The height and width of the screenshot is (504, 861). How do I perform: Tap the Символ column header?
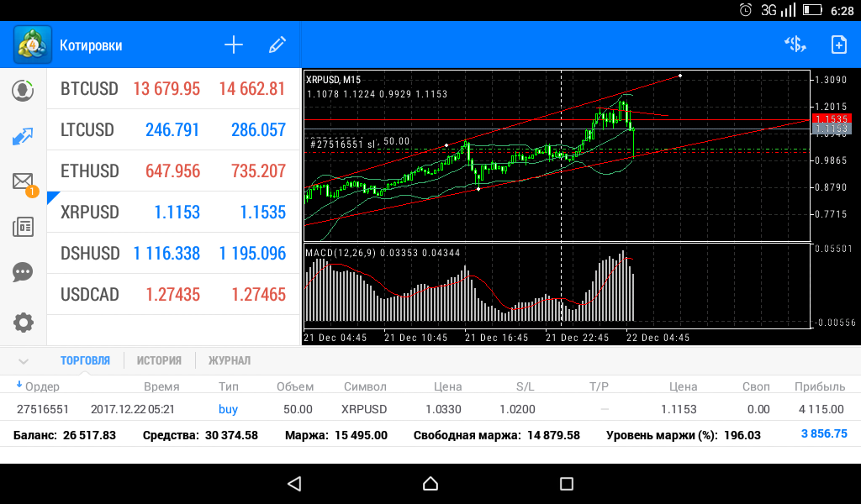(365, 386)
